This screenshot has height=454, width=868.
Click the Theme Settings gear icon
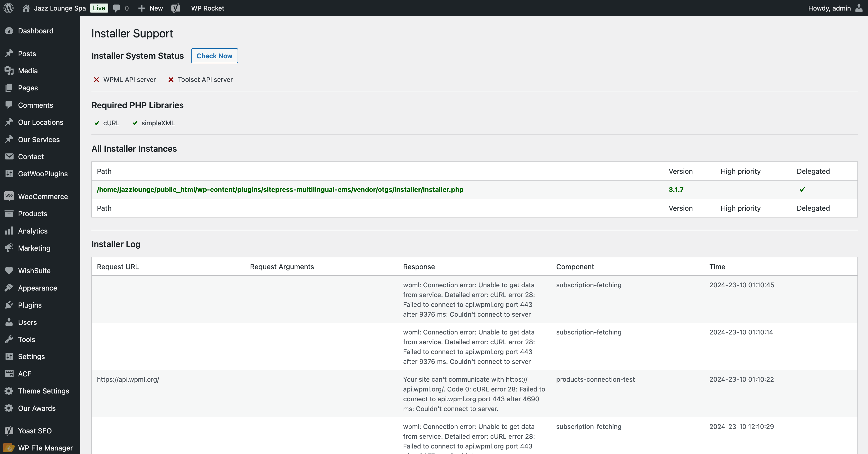[9, 391]
